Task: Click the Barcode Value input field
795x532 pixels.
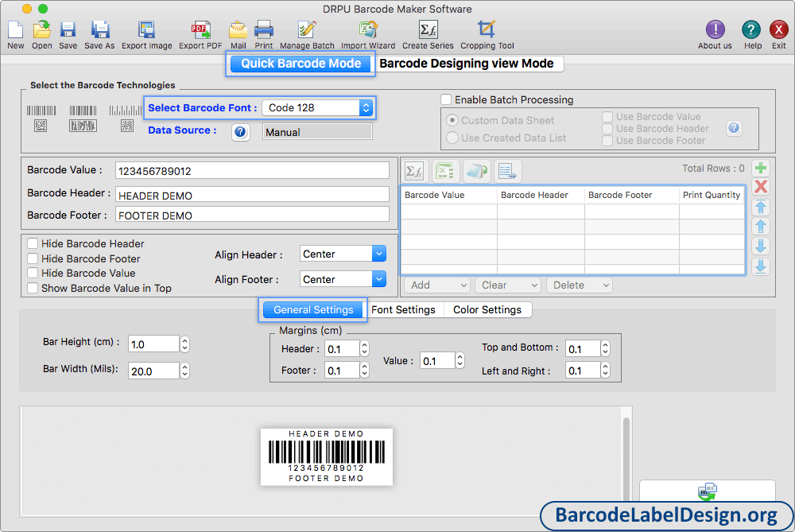Action: (252, 171)
